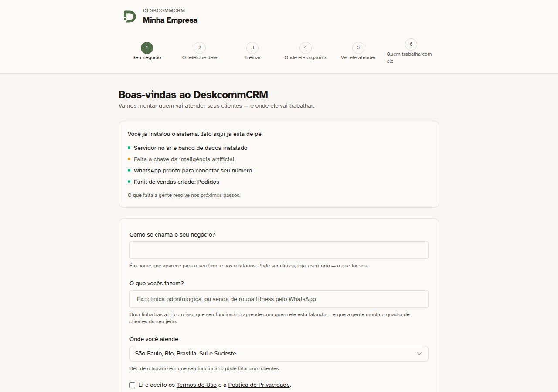Click the DeskcommCRM logo icon
The width and height of the screenshot is (558, 392).
tap(129, 17)
